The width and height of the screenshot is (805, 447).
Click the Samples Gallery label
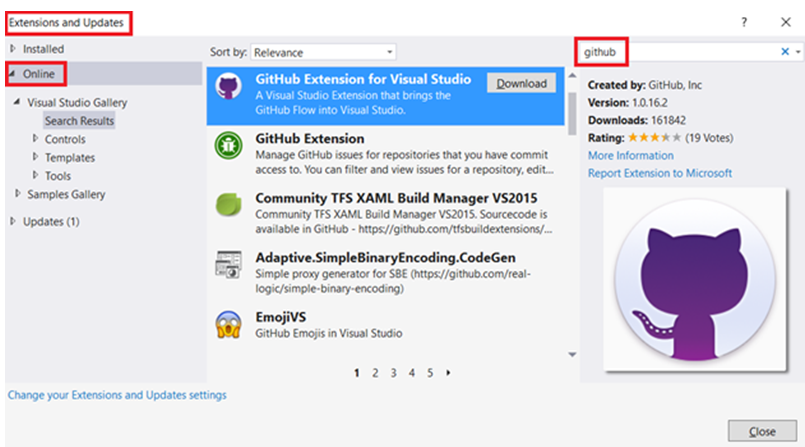coord(66,195)
